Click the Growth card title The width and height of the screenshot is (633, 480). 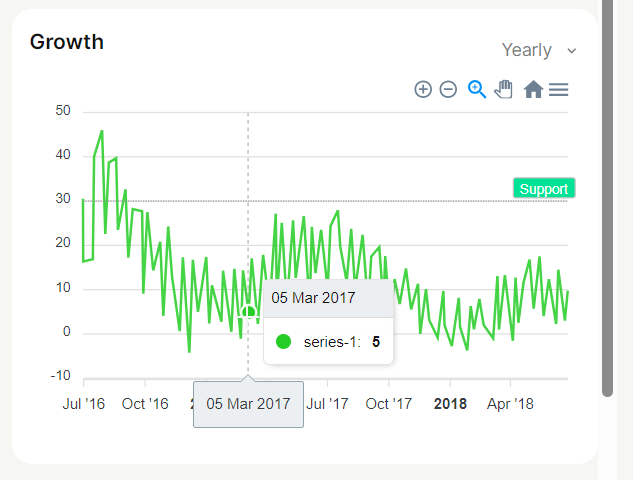pos(67,42)
